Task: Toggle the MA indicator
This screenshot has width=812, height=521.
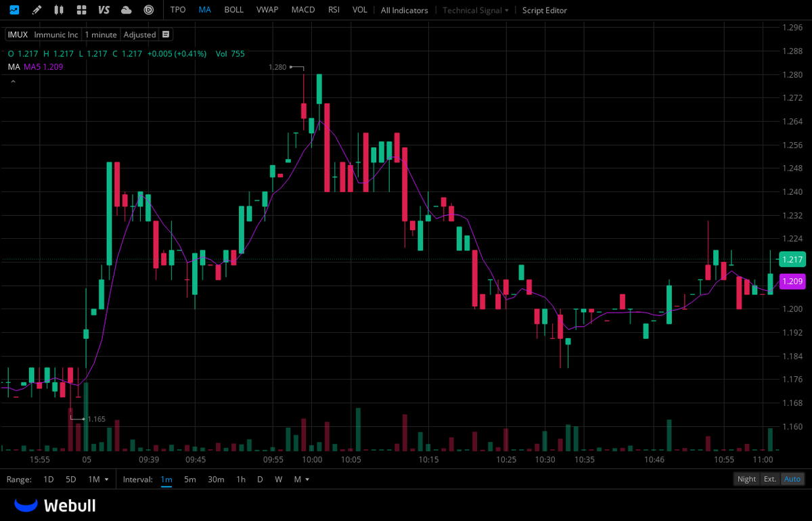Action: tap(205, 10)
